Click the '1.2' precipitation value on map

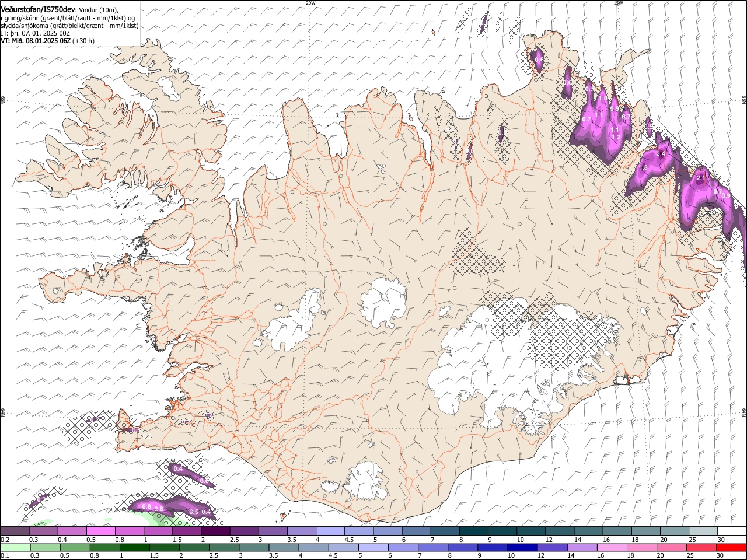[x=616, y=137]
